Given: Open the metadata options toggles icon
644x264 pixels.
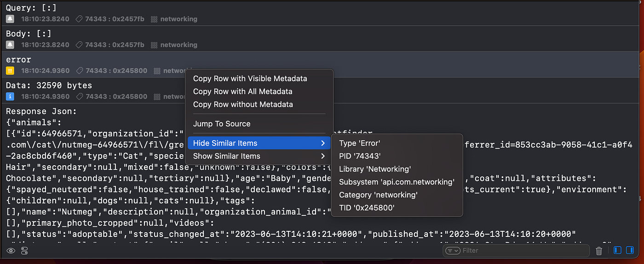Looking at the screenshot, I should pos(24,251).
